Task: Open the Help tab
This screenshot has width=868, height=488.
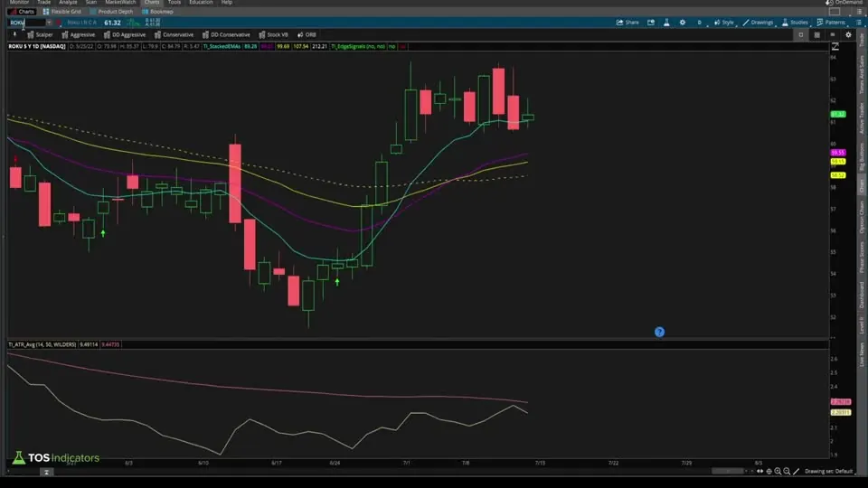Action: pos(227,2)
